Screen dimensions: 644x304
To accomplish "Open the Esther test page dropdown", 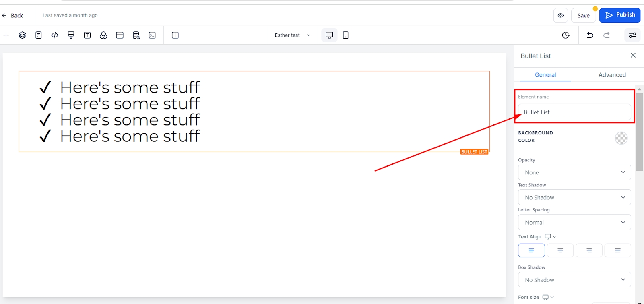I will [292, 35].
